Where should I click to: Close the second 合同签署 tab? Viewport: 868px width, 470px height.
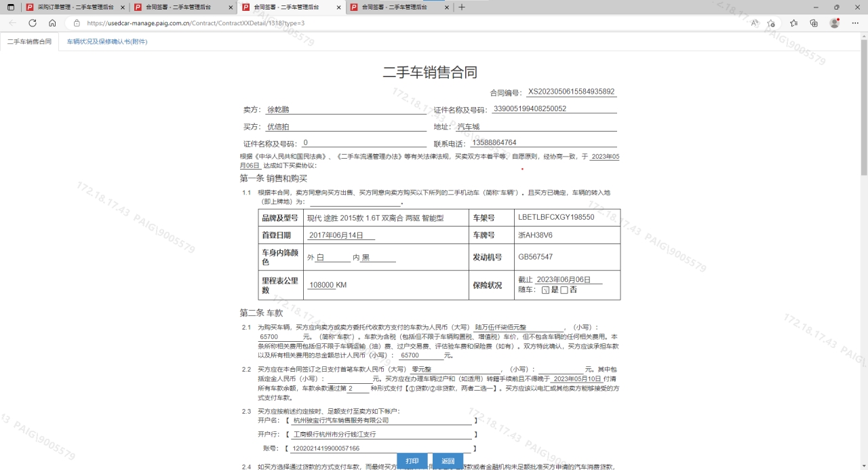pos(338,7)
